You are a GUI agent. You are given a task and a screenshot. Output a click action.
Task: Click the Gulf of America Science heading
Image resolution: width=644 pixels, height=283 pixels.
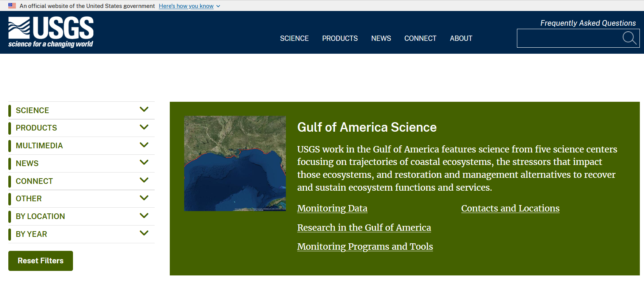click(367, 127)
